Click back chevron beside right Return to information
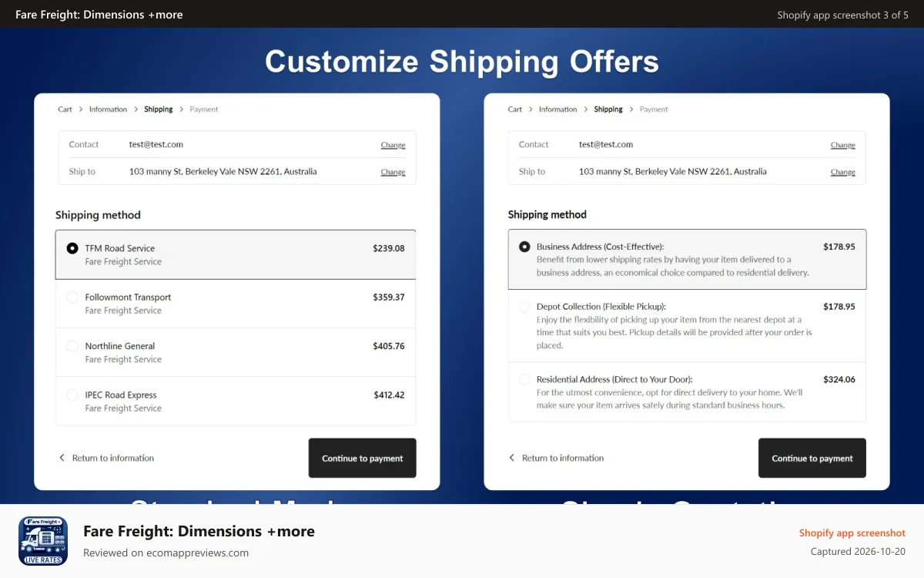Viewport: 924px width, 578px height. point(511,458)
